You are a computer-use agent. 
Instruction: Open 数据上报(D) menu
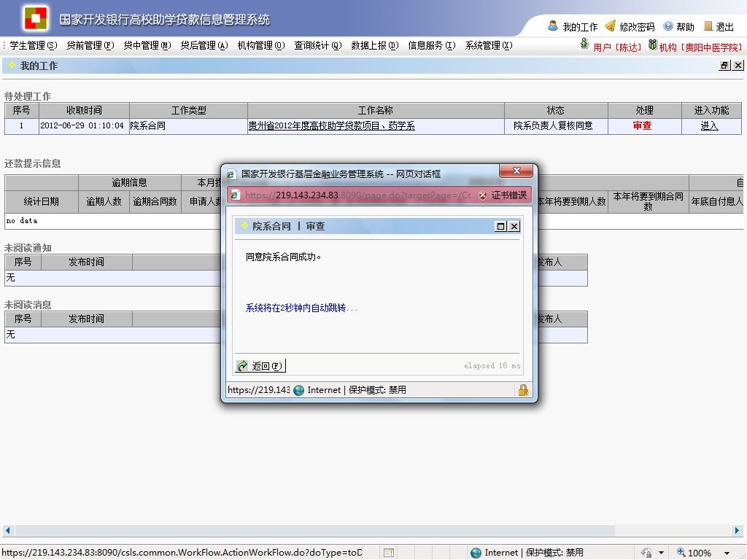(x=375, y=45)
